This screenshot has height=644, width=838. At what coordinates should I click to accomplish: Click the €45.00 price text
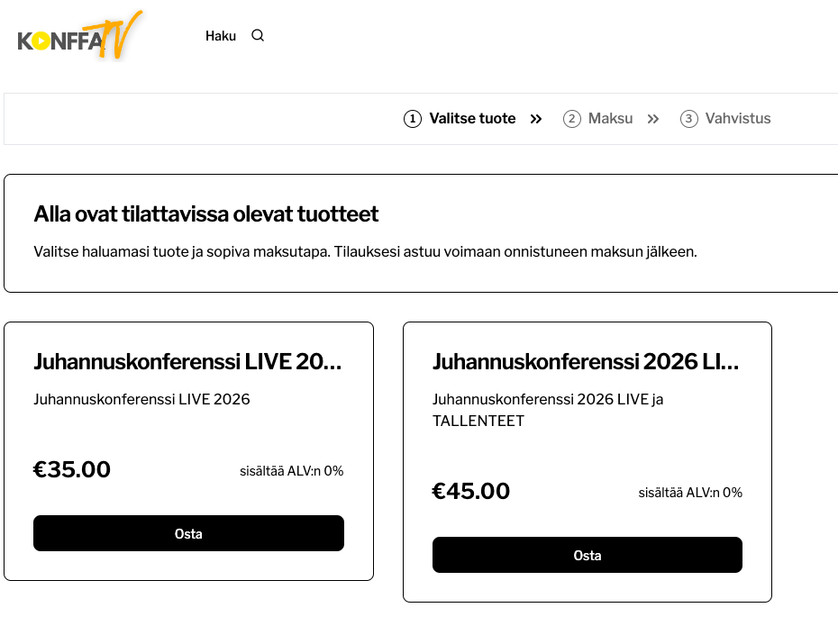pyautogui.click(x=471, y=491)
